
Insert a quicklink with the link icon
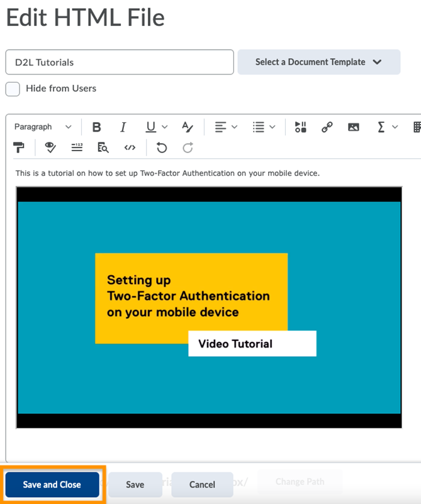click(327, 127)
